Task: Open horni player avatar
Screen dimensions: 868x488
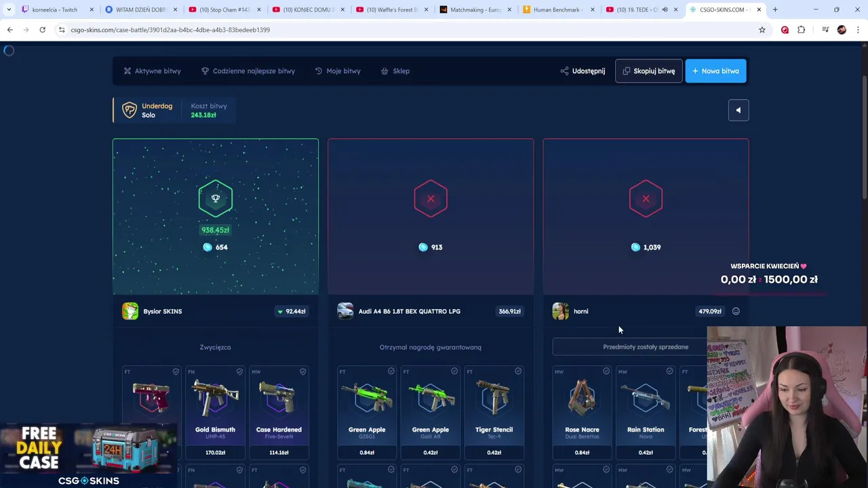Action: click(560, 311)
